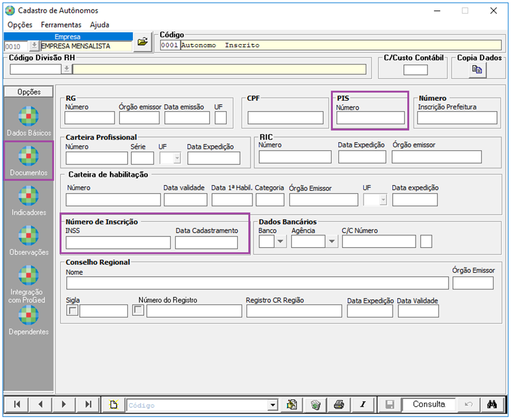Click the print icon in bottom toolbar
Screen dimensions: 511x420
pyautogui.click(x=339, y=405)
